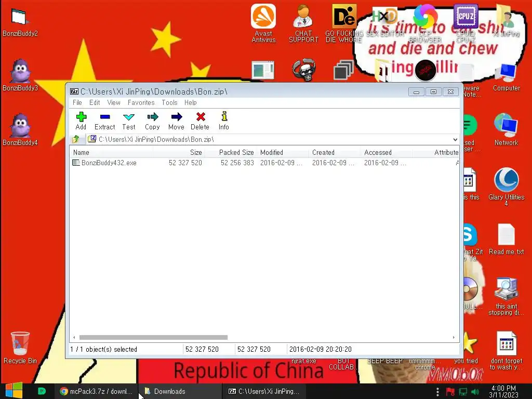Open the File menu in 7-Zip
This screenshot has height=399, width=532.
coord(77,102)
